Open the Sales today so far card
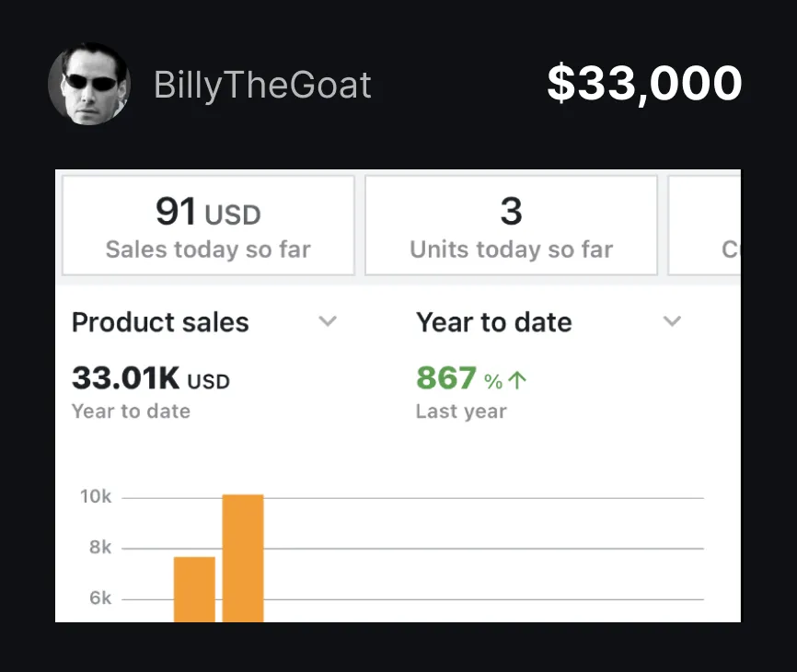 pyautogui.click(x=208, y=226)
